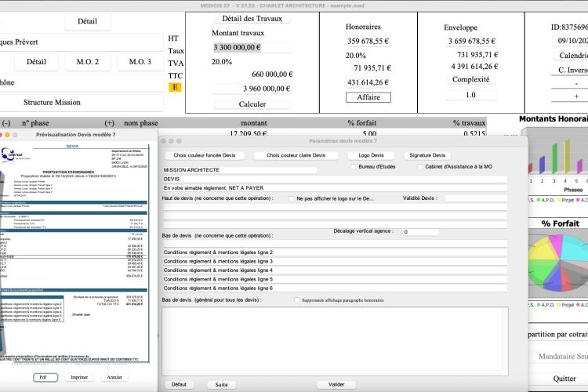Click the Validité Devis input field
The height and width of the screenshot is (392, 588).
point(476,198)
